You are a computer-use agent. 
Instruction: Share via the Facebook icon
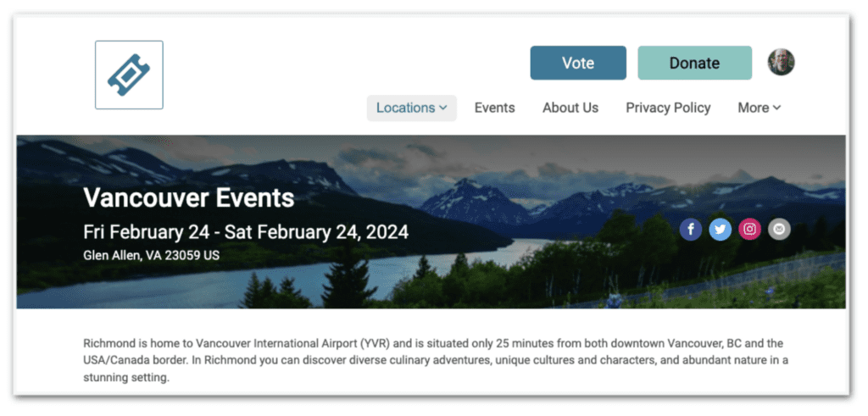[x=691, y=229]
